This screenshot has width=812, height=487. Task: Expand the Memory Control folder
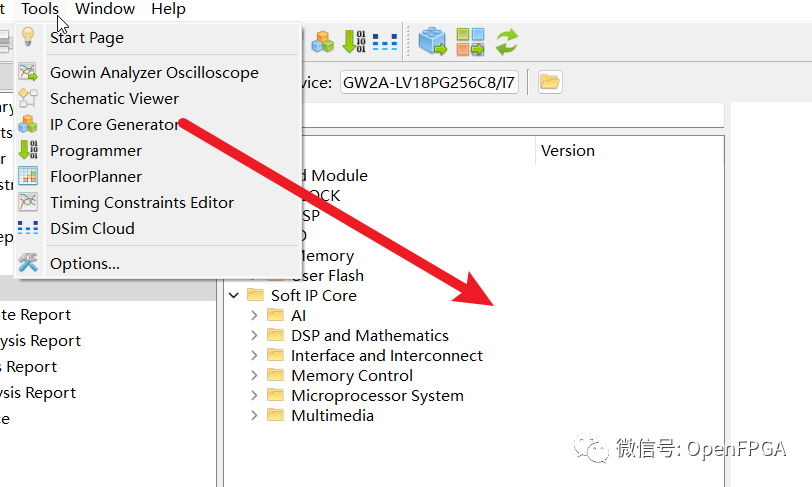pyautogui.click(x=255, y=376)
